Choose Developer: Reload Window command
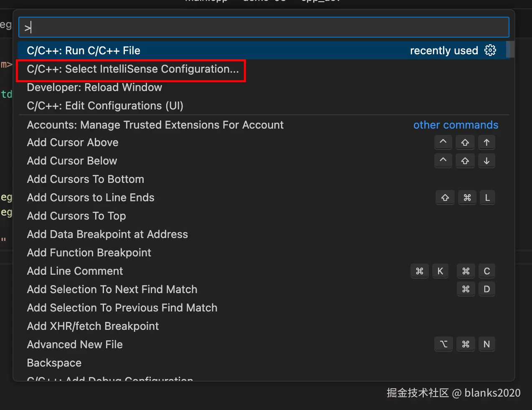The image size is (532, 410). coord(94,88)
